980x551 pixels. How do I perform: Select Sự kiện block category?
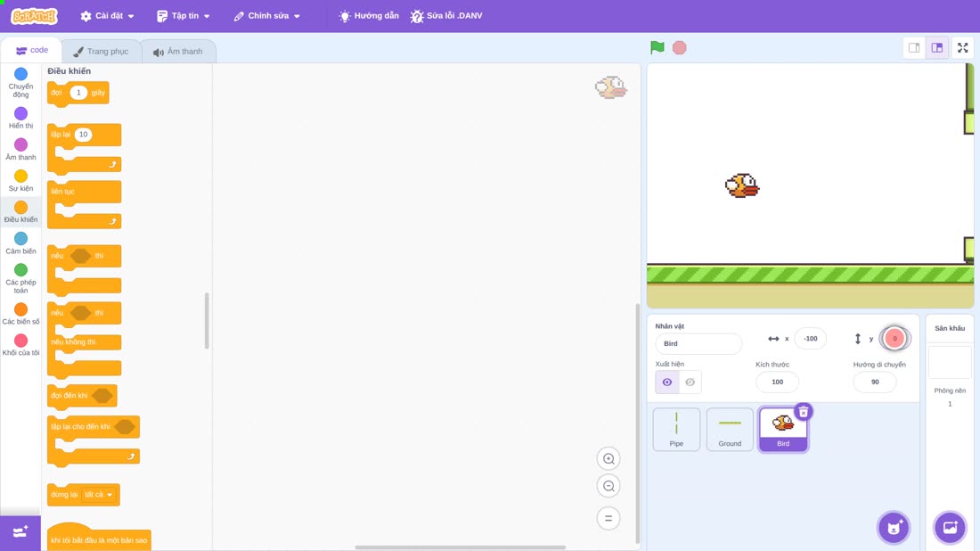click(x=20, y=181)
